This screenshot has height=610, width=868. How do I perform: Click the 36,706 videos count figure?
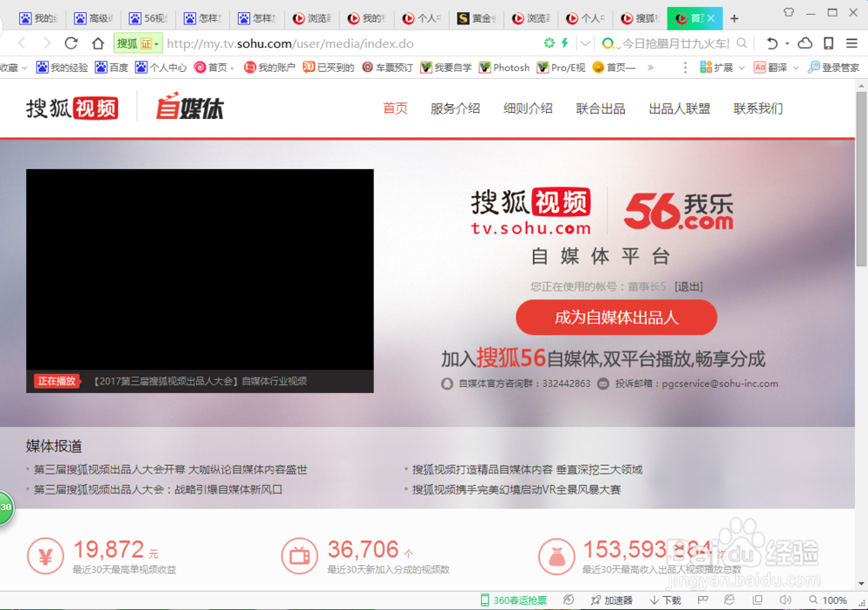pyautogui.click(x=371, y=549)
